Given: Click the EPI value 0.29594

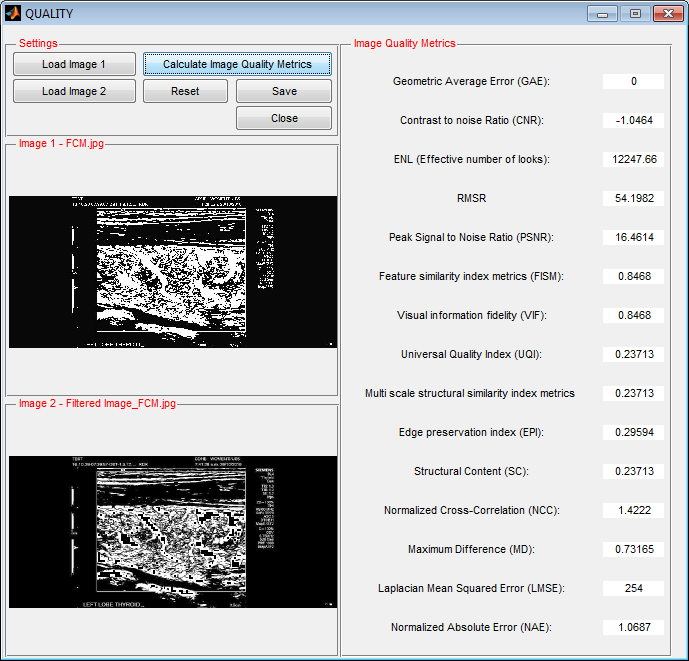Looking at the screenshot, I should click(x=633, y=432).
